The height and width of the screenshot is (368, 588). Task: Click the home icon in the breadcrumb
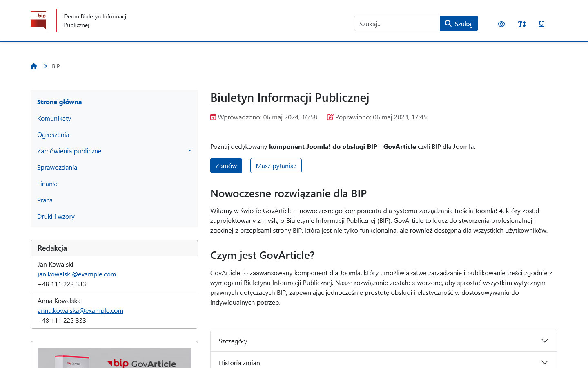[34, 66]
